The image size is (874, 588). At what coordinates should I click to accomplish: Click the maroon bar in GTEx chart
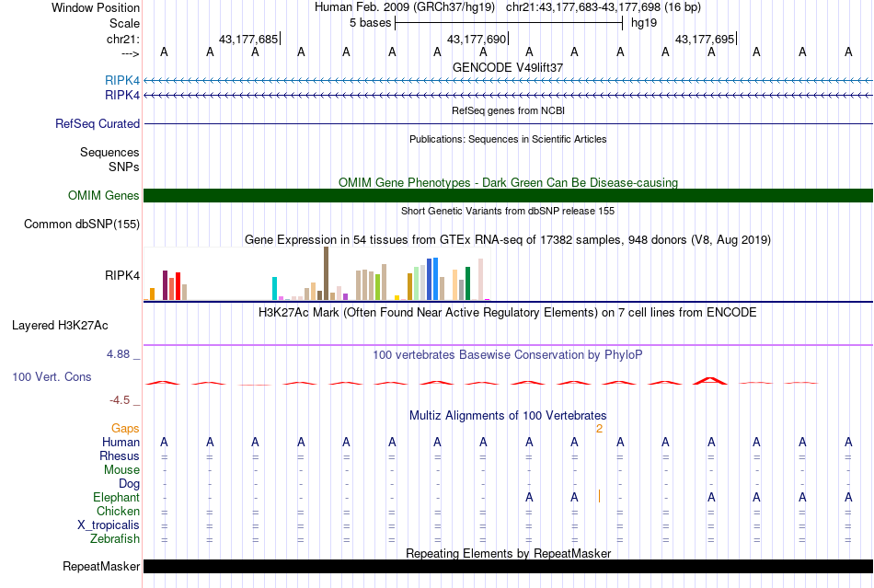click(165, 285)
